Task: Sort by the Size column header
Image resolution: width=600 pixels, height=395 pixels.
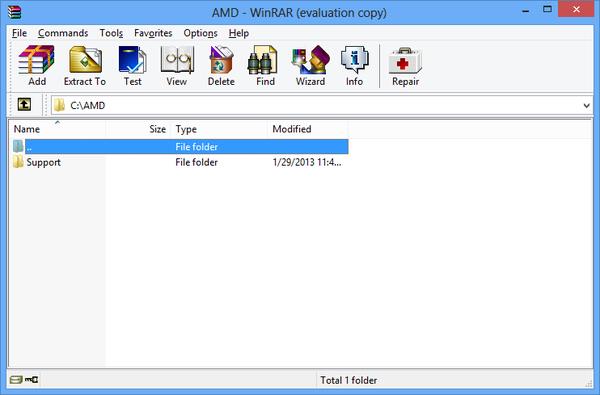Action: 139,129
